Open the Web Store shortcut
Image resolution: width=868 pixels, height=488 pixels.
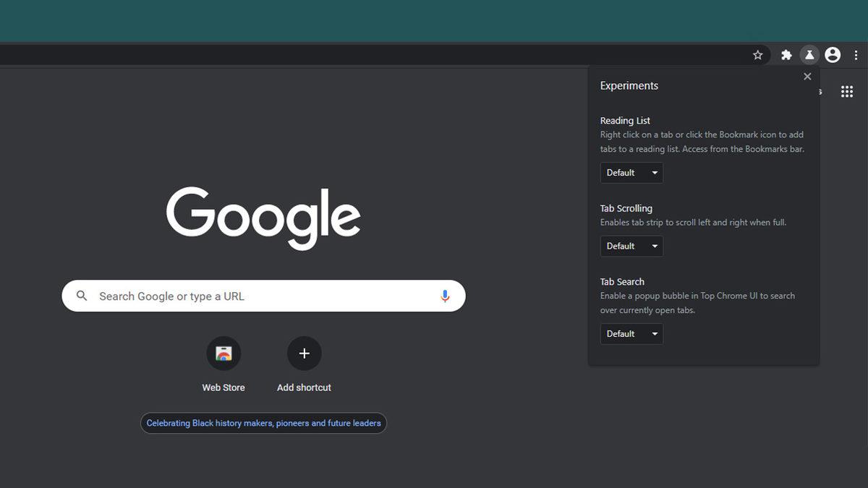(224, 353)
